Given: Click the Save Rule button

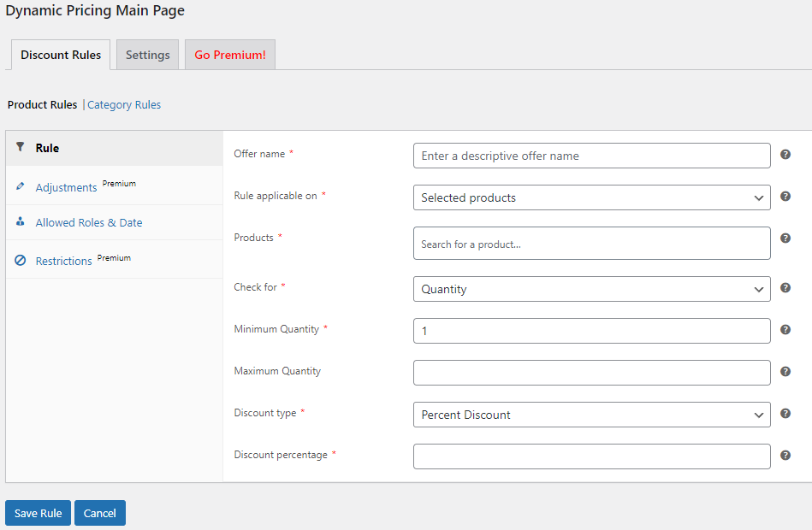Looking at the screenshot, I should pyautogui.click(x=38, y=513).
